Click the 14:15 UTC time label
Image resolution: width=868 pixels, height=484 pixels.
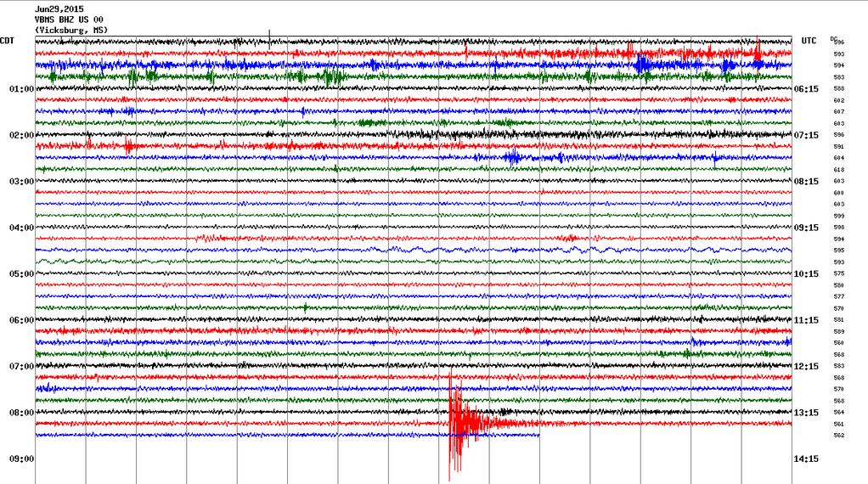[806, 459]
